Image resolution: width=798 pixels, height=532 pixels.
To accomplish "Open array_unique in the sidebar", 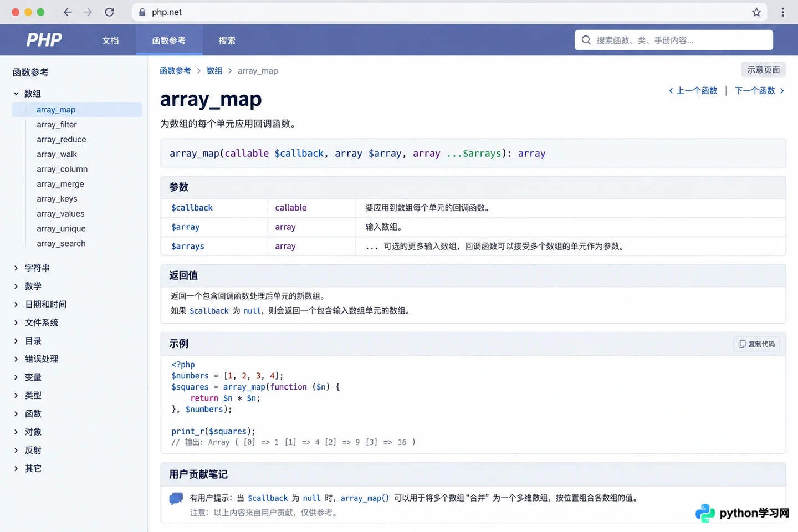I will (x=62, y=229).
